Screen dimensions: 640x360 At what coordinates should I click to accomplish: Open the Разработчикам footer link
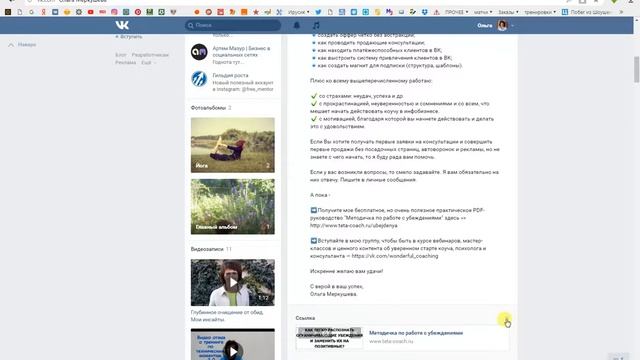pos(150,55)
